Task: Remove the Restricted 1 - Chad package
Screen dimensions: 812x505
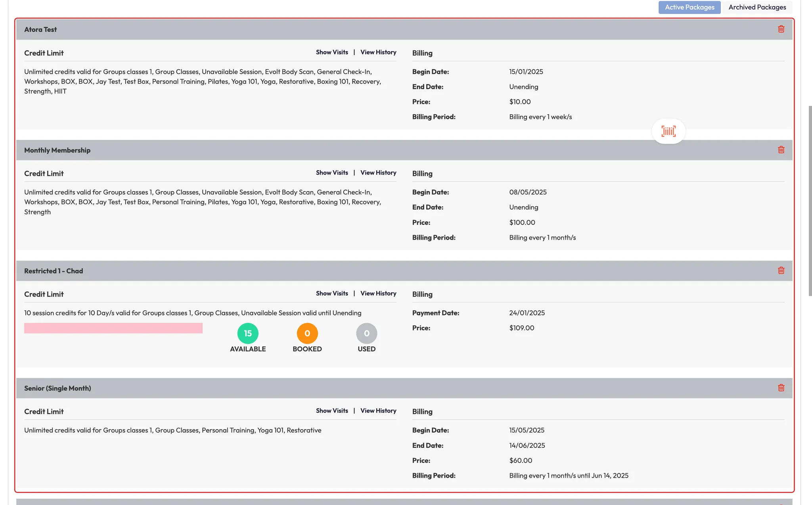Action: tap(781, 270)
